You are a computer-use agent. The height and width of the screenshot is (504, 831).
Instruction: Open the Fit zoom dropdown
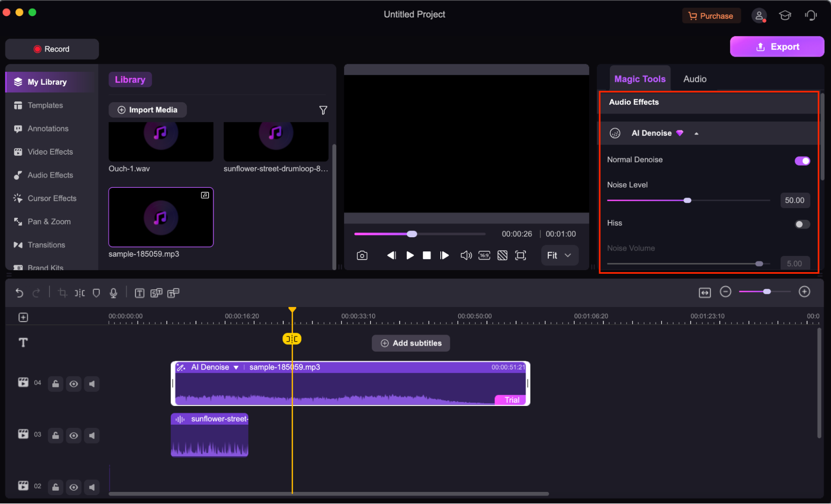[x=560, y=256]
